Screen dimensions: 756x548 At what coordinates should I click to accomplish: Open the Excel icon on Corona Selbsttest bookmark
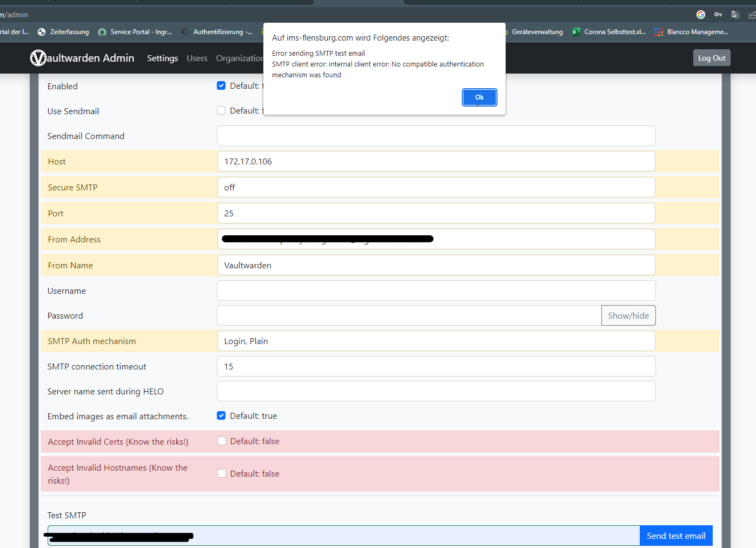(575, 32)
